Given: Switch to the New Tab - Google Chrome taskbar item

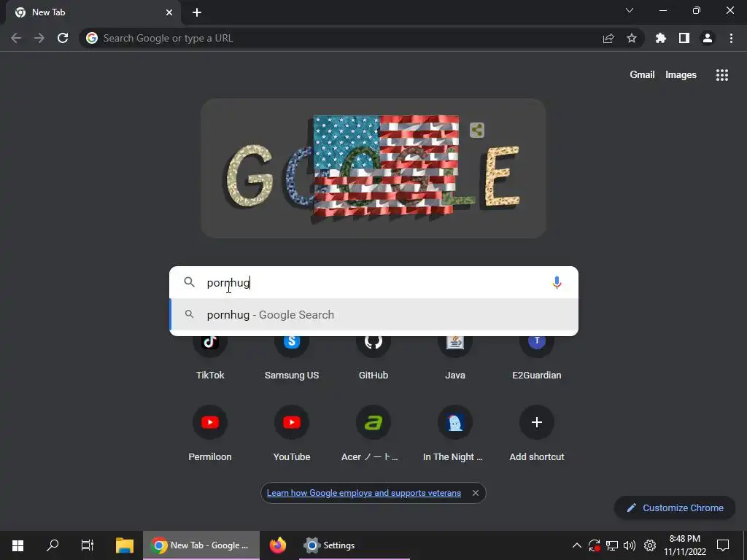Looking at the screenshot, I should pos(201,545).
